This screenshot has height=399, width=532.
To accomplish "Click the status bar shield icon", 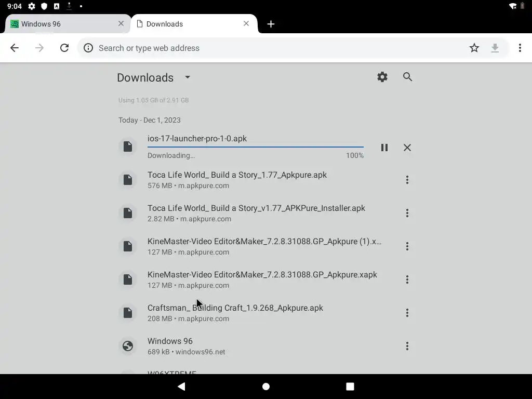I will tap(44, 6).
